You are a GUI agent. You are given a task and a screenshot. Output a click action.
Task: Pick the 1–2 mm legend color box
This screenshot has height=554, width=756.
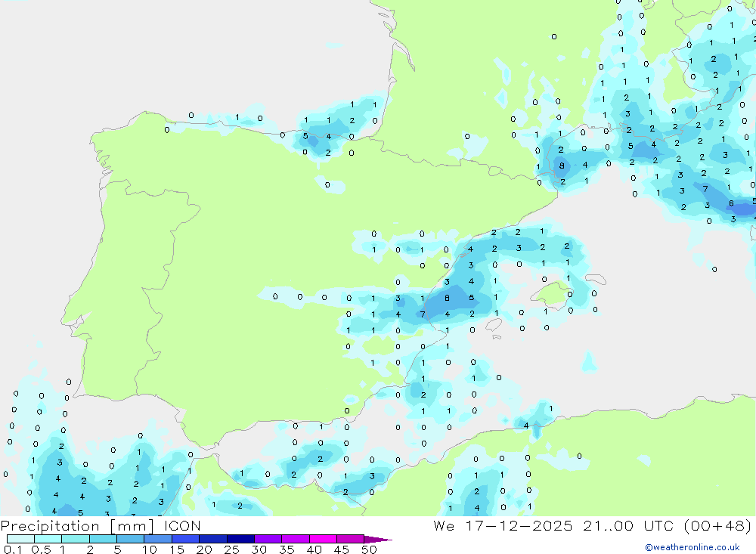coord(76,539)
